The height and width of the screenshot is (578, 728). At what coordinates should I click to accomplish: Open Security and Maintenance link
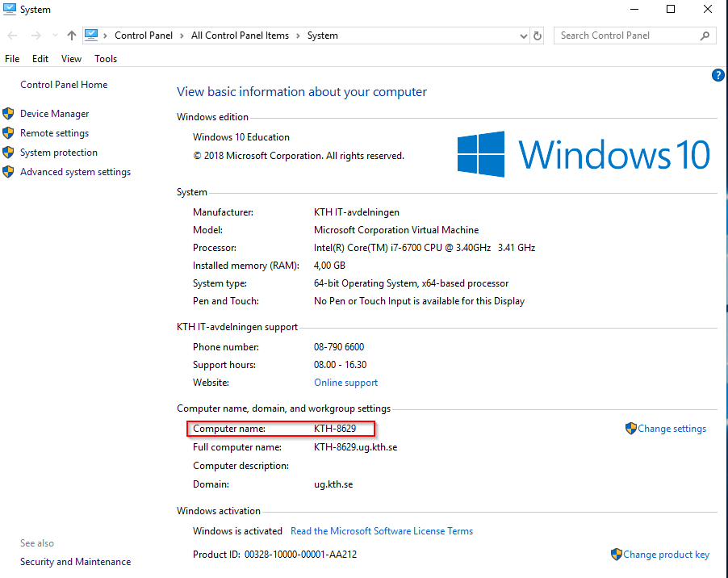(x=75, y=562)
